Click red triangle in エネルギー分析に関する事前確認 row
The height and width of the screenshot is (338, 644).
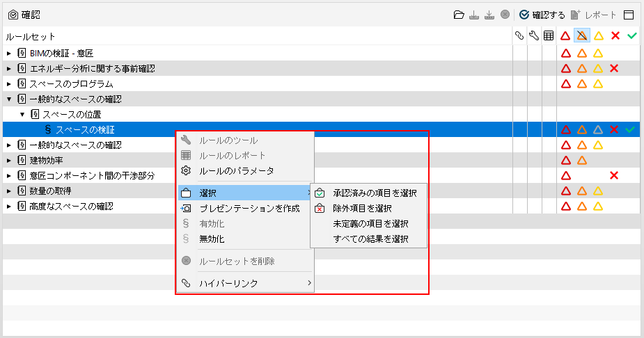point(566,68)
